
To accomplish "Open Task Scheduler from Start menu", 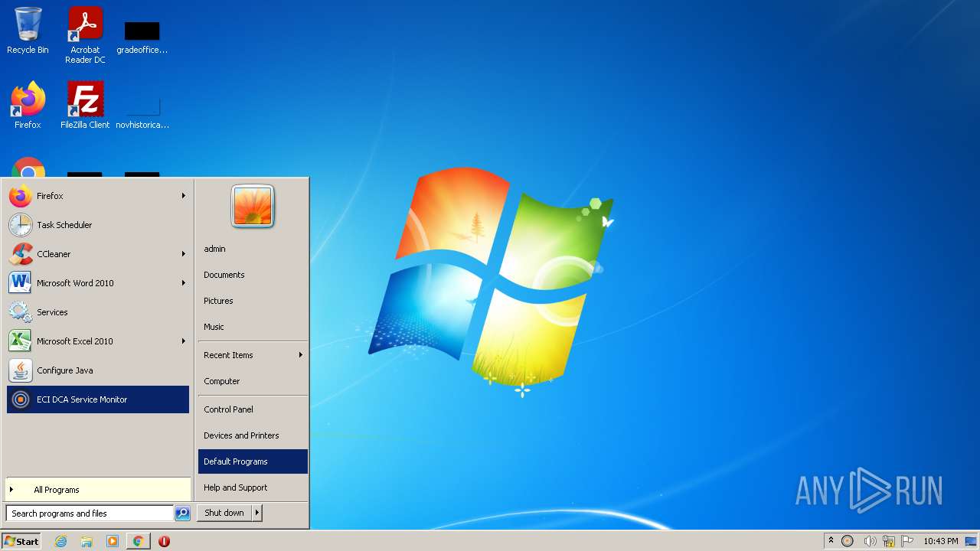I will pyautogui.click(x=98, y=225).
